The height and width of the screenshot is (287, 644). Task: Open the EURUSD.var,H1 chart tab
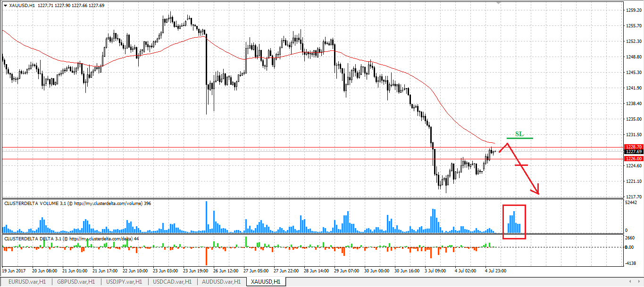click(26, 282)
